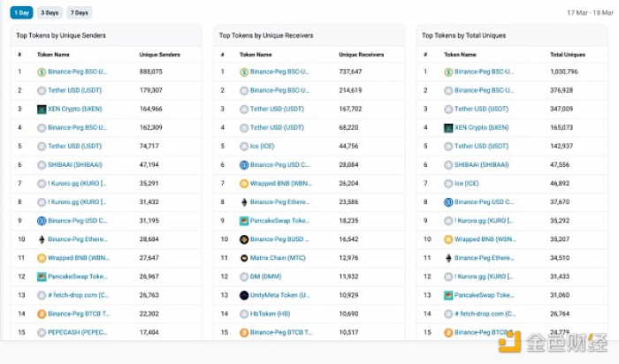Screen dimensions: 619x364
Task: Open SHIBAAI link in Total Uniques table
Action: [x=482, y=165]
